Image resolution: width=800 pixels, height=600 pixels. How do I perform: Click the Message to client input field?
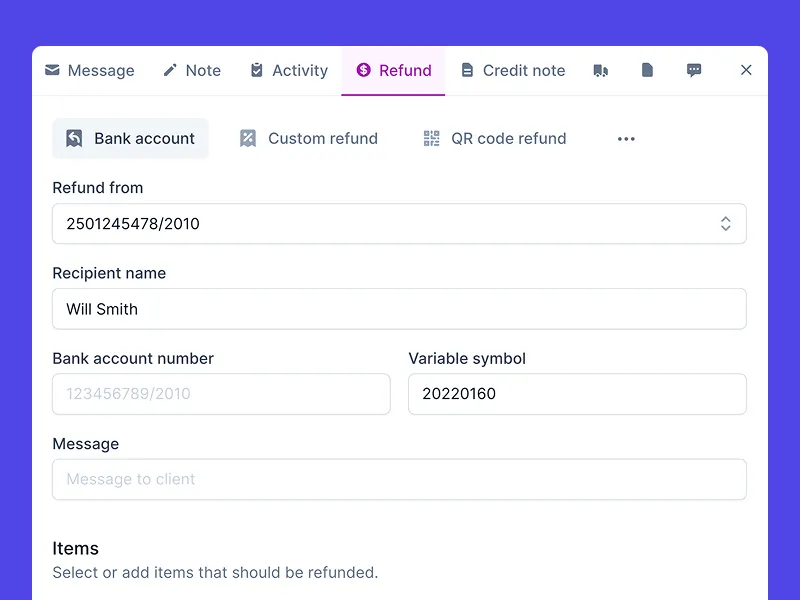[399, 479]
